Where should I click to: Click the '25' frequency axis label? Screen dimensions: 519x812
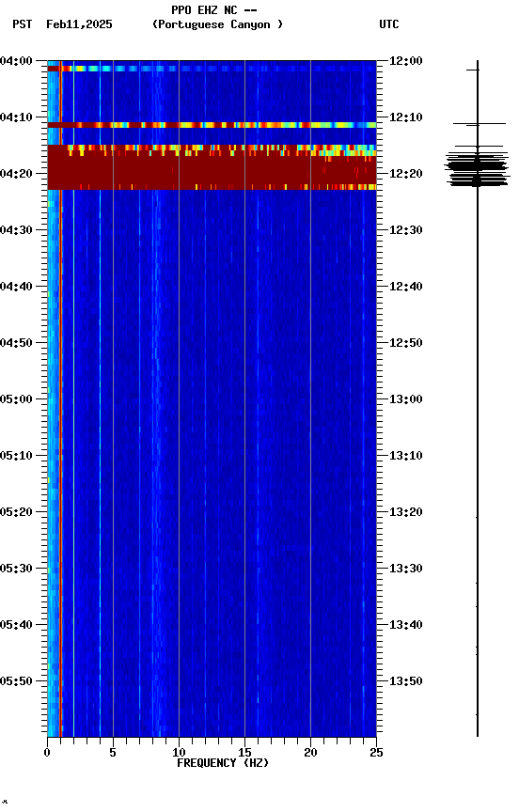pos(376,753)
